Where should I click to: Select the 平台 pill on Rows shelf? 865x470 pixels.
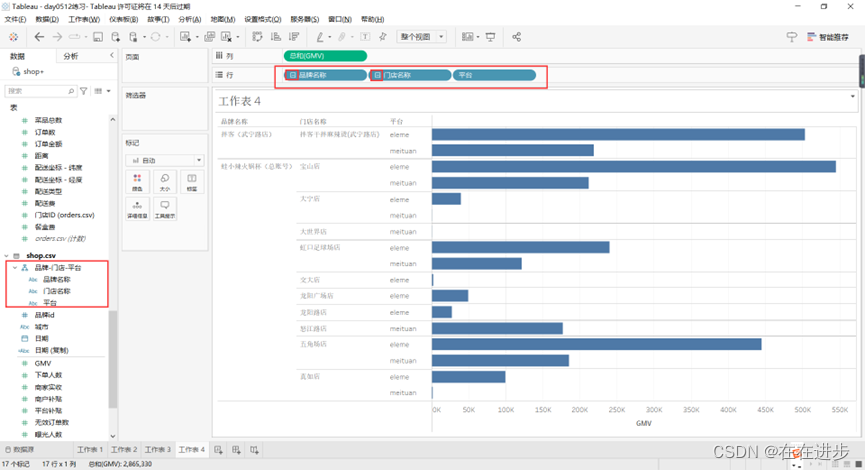pos(494,75)
